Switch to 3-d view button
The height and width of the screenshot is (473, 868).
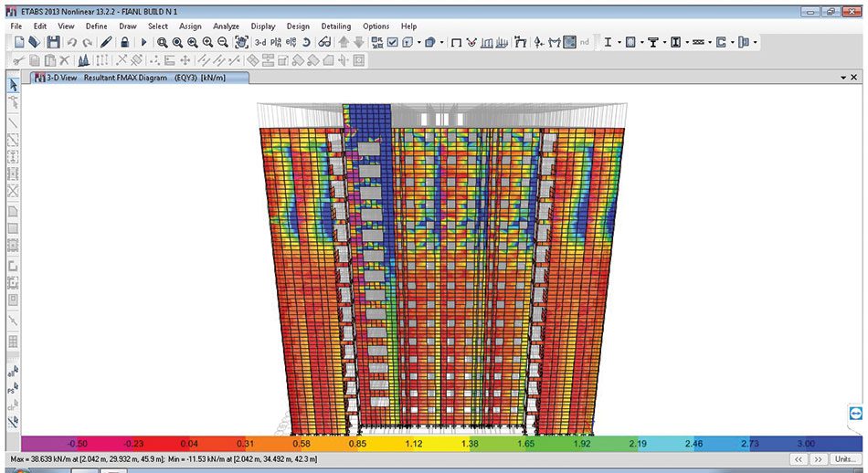(x=260, y=42)
